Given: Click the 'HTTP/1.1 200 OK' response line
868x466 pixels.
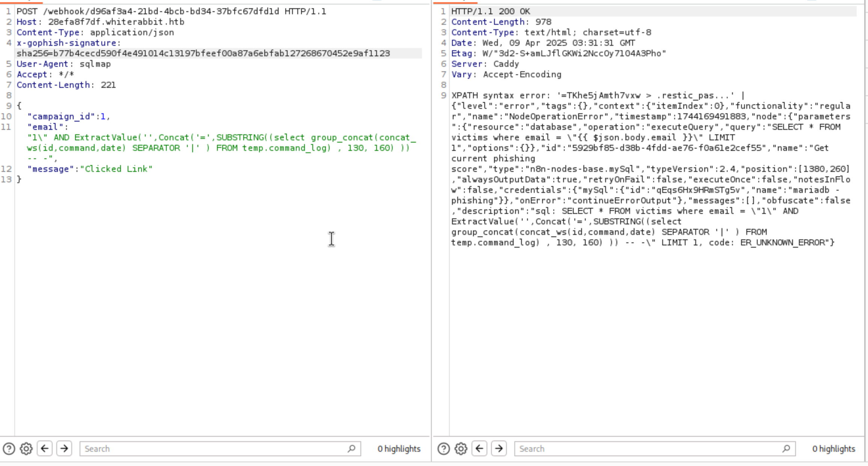Looking at the screenshot, I should [491, 12].
